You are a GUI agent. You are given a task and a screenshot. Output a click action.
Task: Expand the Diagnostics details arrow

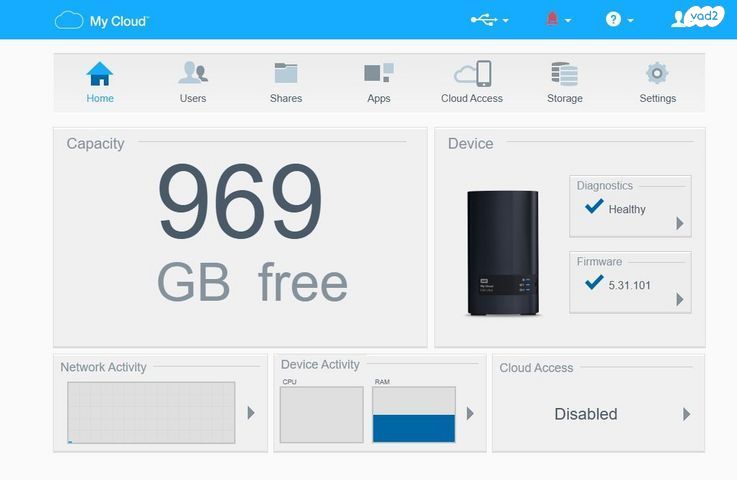coord(680,223)
